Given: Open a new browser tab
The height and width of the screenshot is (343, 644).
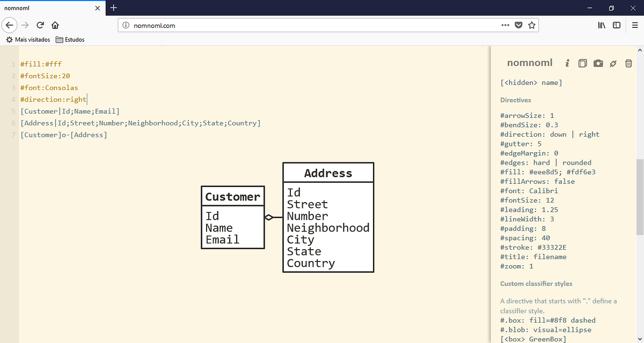Looking at the screenshot, I should 113,8.
